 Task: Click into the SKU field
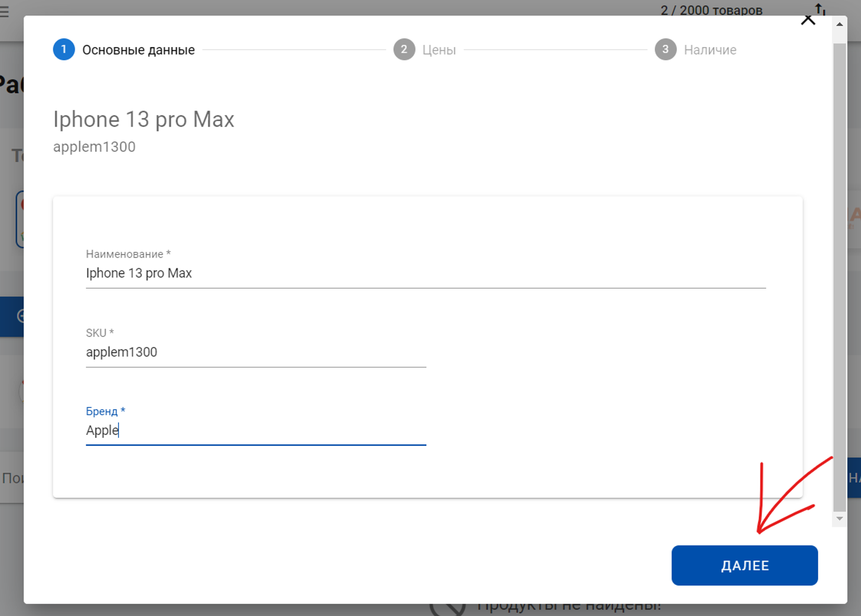(x=255, y=353)
